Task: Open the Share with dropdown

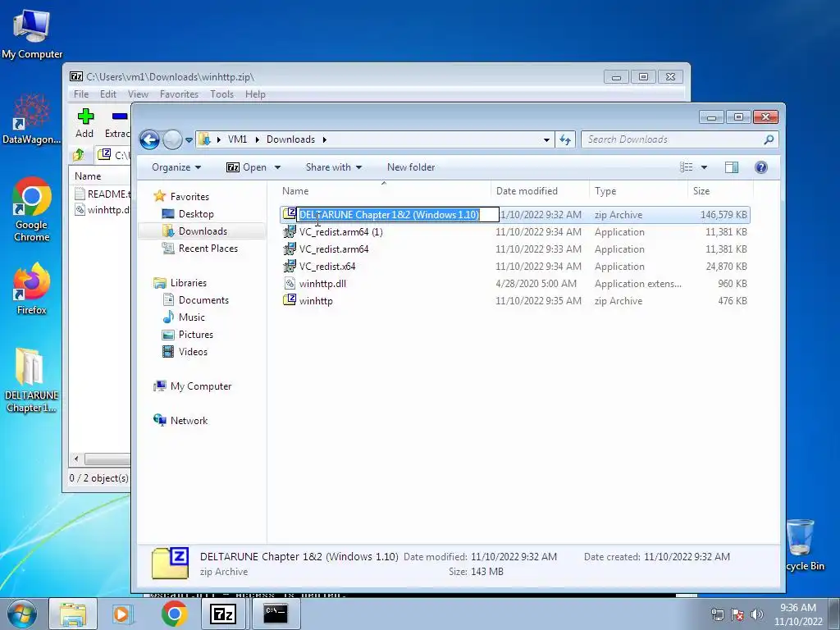Action: 333,167
